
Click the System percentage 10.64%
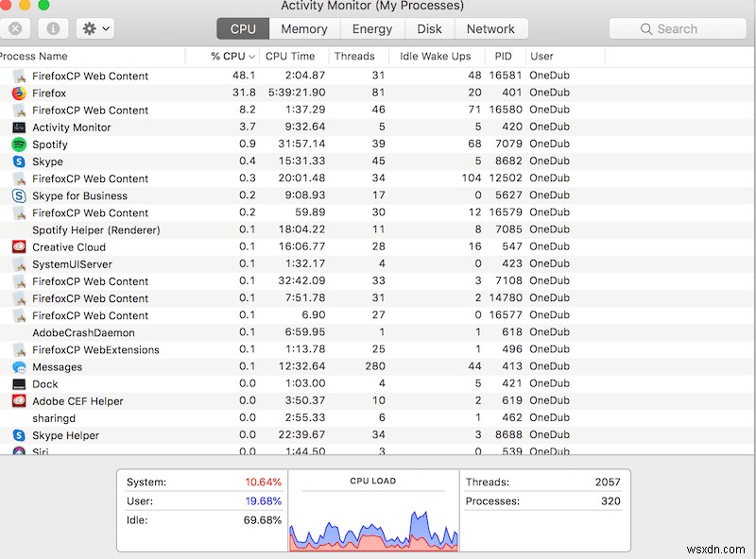[x=264, y=482]
